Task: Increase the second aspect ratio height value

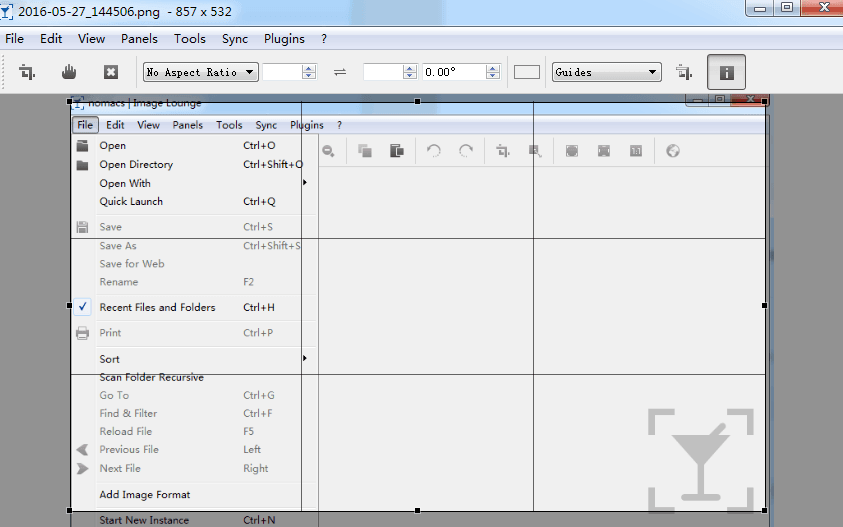Action: pos(410,68)
